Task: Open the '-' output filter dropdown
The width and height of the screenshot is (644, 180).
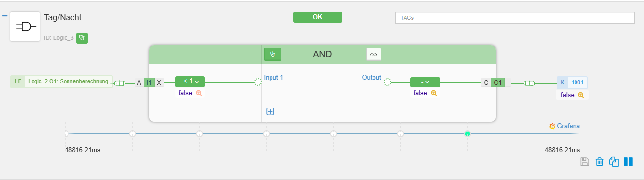Action: 425,82
